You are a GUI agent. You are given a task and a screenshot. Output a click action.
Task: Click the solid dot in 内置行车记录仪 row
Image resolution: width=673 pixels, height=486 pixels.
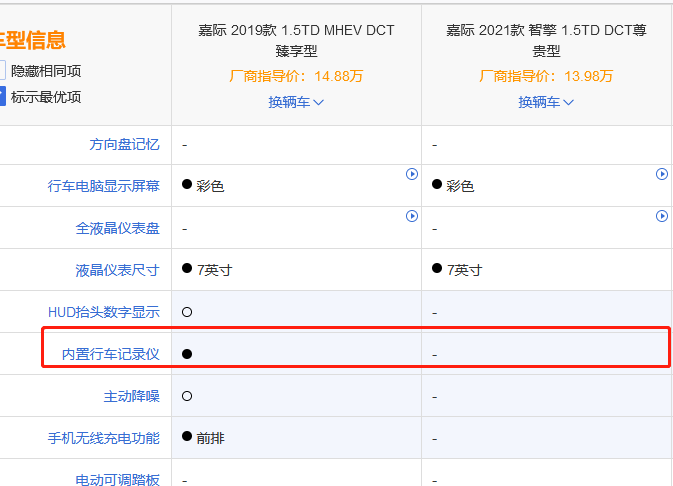point(187,354)
